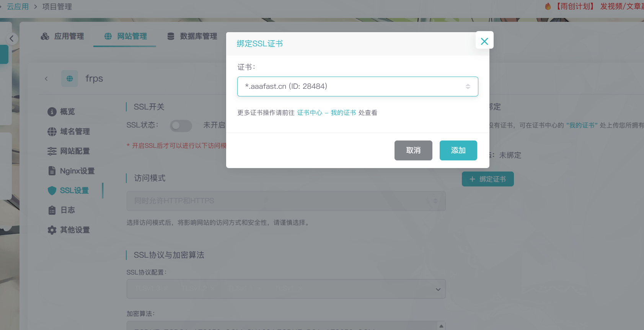Close the 绑定SSL证书 dialog
This screenshot has width=644, height=330.
click(x=484, y=41)
